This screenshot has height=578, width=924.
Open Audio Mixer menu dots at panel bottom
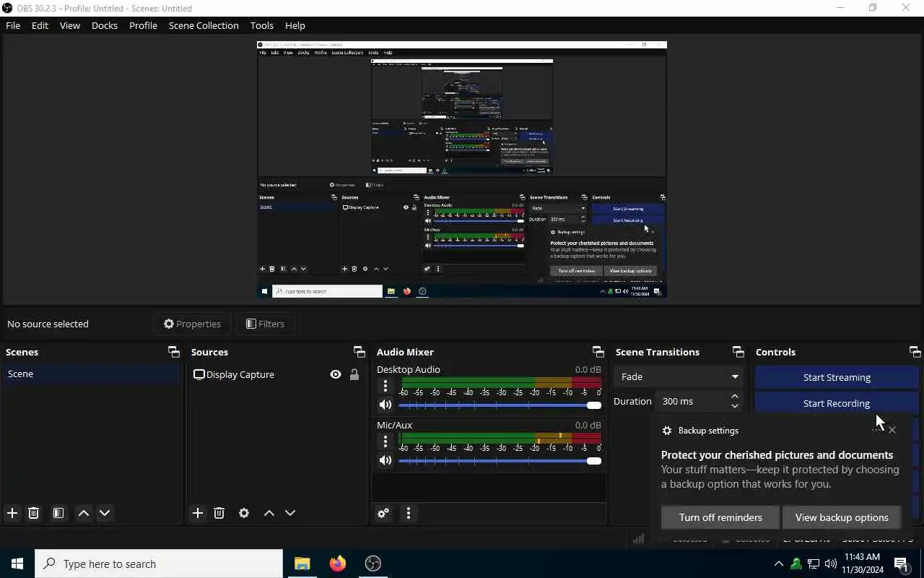[409, 513]
